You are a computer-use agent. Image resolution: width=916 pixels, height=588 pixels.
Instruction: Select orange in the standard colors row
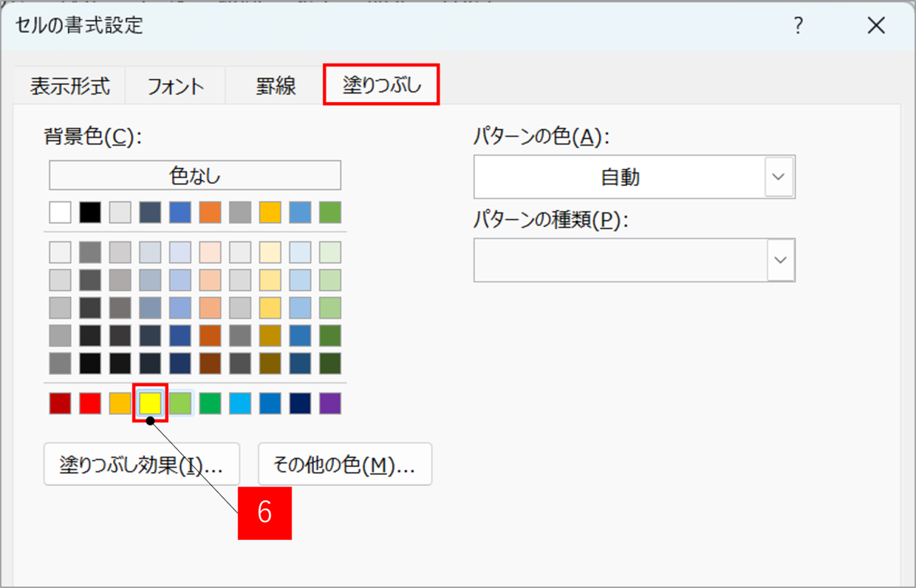[x=120, y=403]
